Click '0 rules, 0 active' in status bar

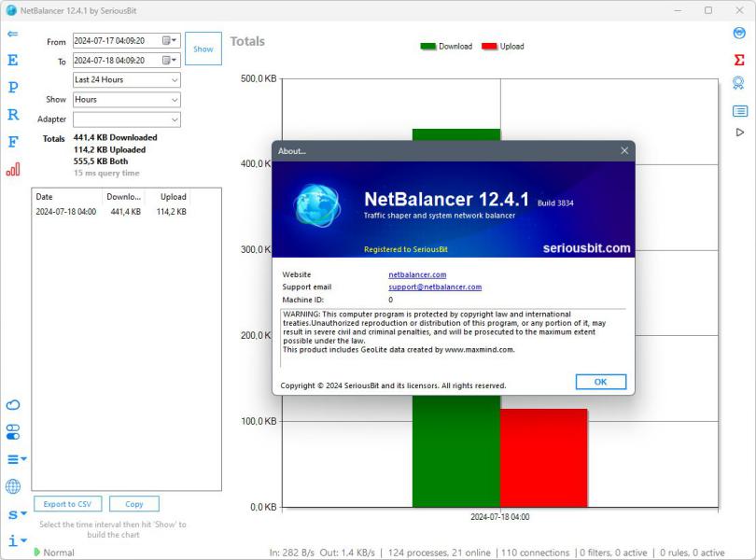[x=692, y=553]
